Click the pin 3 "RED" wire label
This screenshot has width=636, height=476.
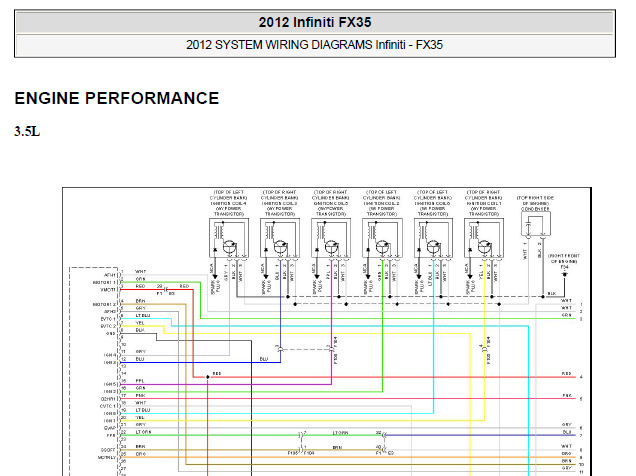[x=140, y=286]
